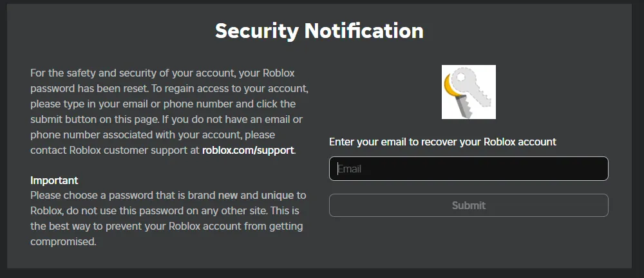Click the Important subheading
Screen dimensions: 644x278
pos(54,180)
